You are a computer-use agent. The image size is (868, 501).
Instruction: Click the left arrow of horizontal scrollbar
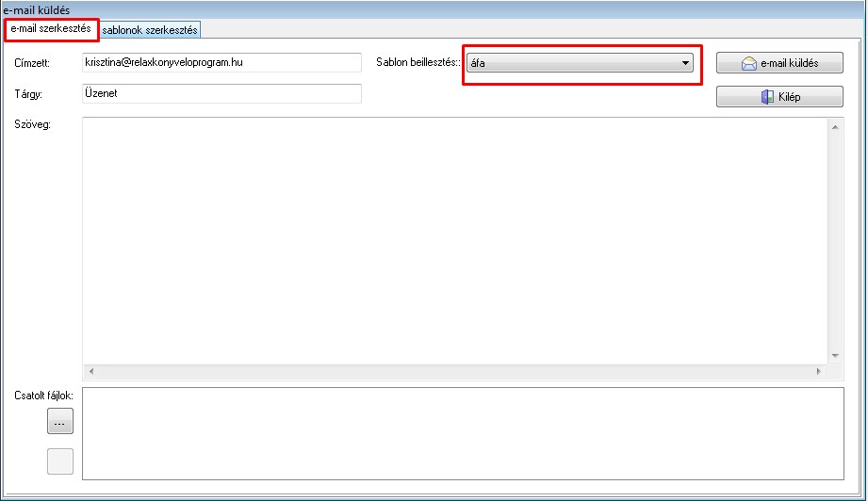pos(91,372)
